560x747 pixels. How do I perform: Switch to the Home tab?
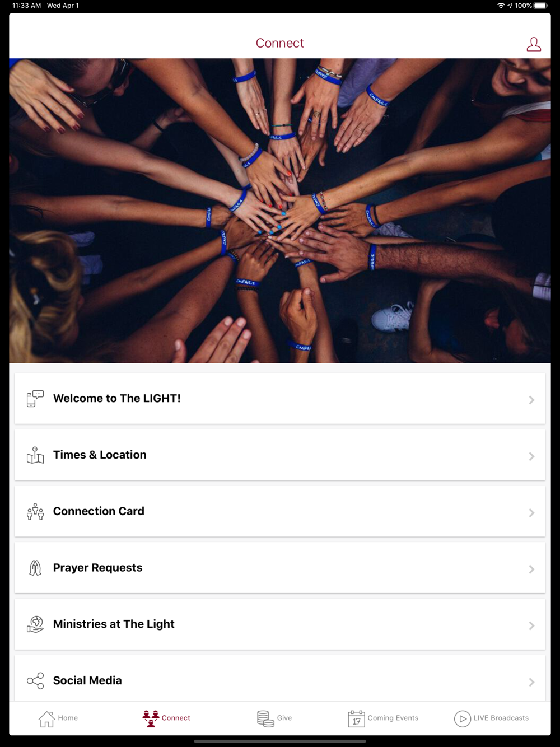tap(58, 718)
